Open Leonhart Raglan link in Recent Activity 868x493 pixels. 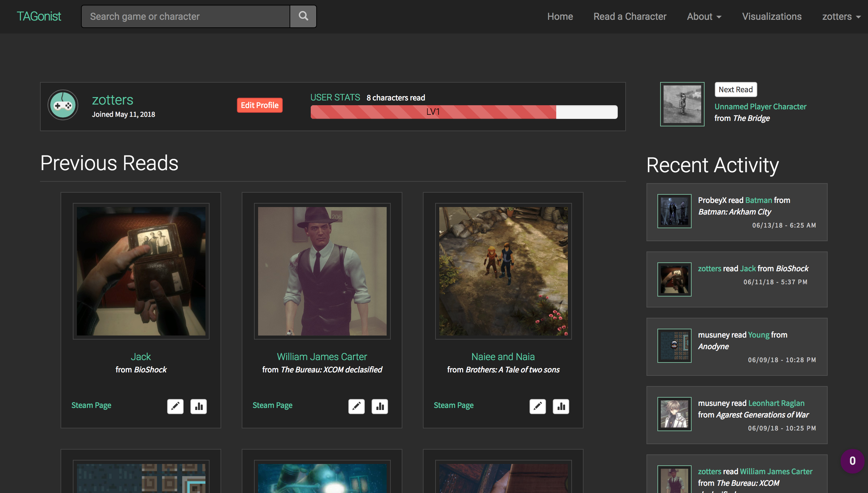776,403
